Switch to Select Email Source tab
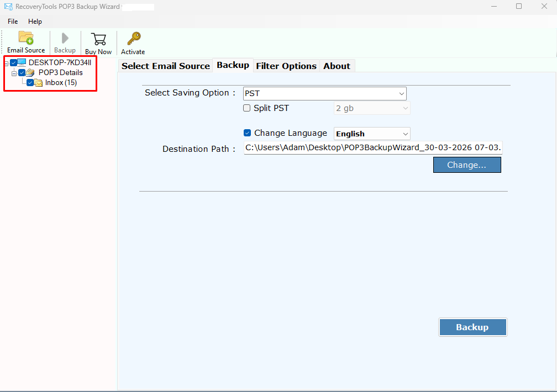Screen dimensions: 557x392 pos(166,66)
